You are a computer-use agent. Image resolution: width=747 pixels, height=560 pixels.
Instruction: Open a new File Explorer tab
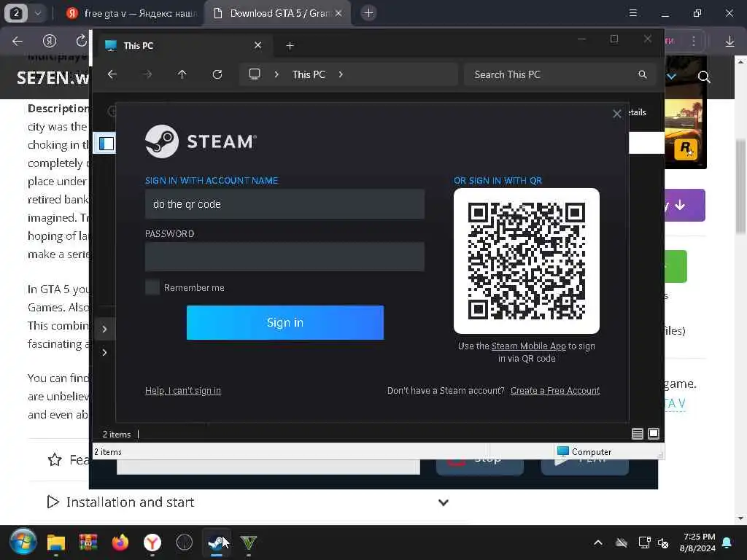pos(290,46)
